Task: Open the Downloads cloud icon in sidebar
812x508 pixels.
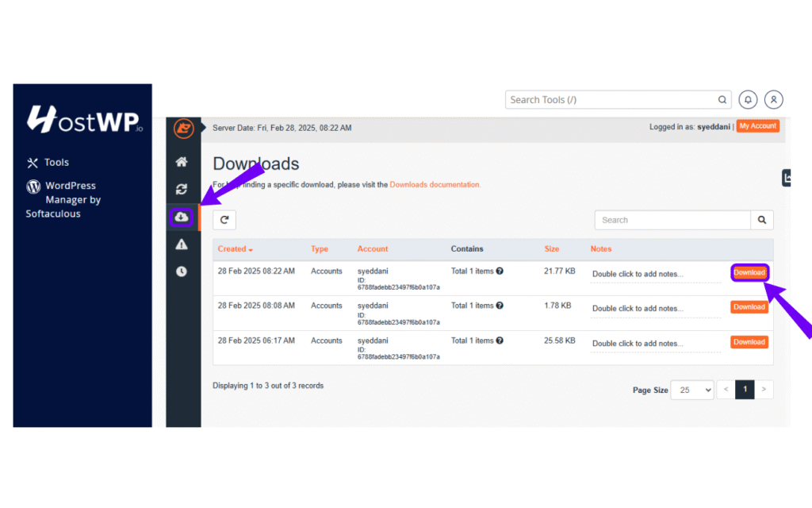Action: (x=182, y=217)
